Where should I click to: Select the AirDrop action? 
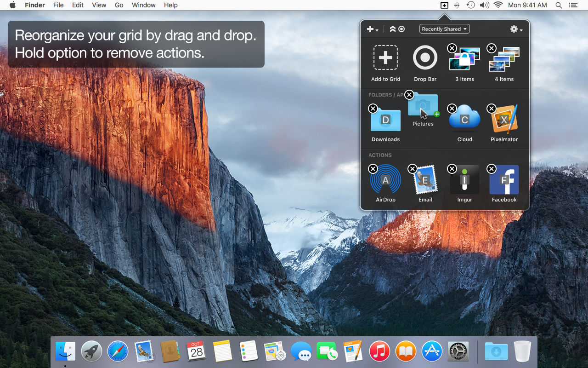pos(385,180)
